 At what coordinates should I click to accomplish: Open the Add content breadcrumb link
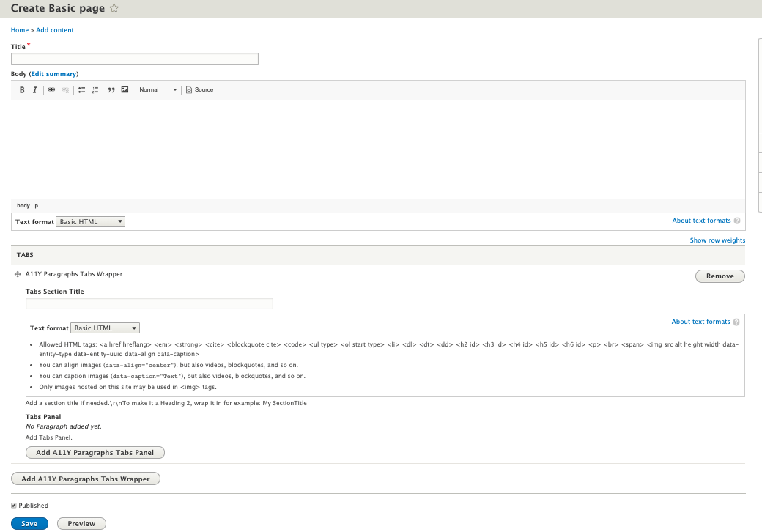54,30
